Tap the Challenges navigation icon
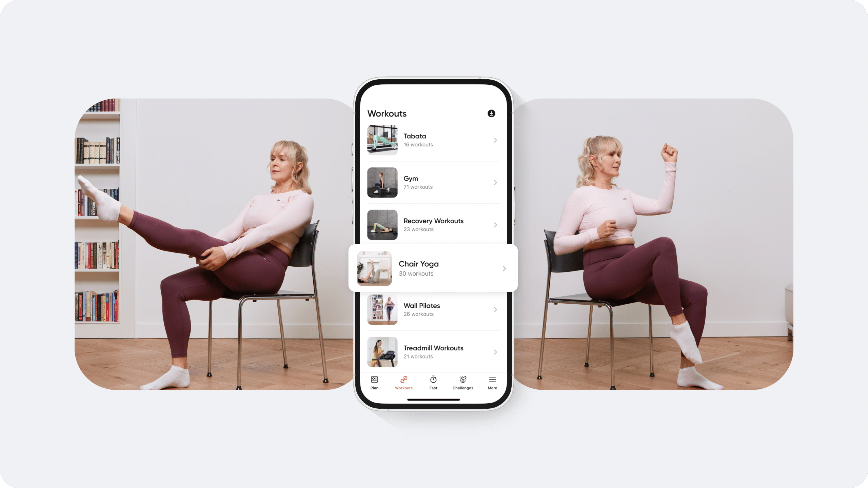 click(x=462, y=382)
